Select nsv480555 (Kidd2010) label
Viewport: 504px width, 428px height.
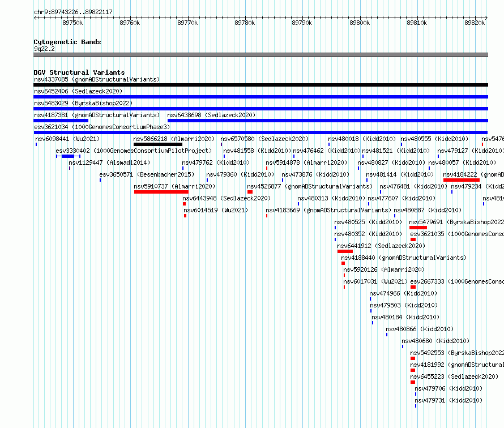[434, 139]
